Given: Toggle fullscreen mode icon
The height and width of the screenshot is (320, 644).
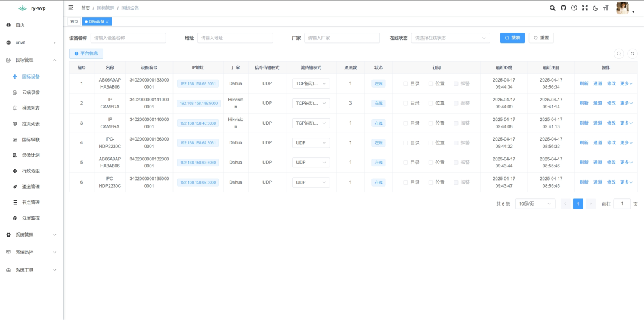Looking at the screenshot, I should point(584,8).
